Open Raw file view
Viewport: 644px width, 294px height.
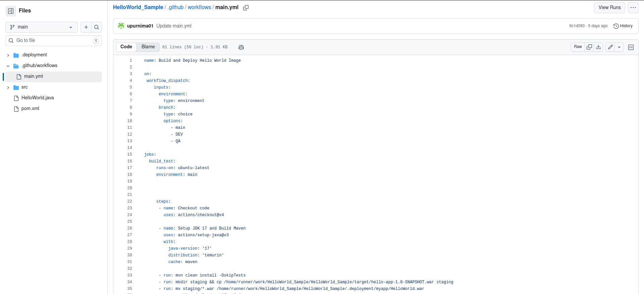[x=578, y=47]
